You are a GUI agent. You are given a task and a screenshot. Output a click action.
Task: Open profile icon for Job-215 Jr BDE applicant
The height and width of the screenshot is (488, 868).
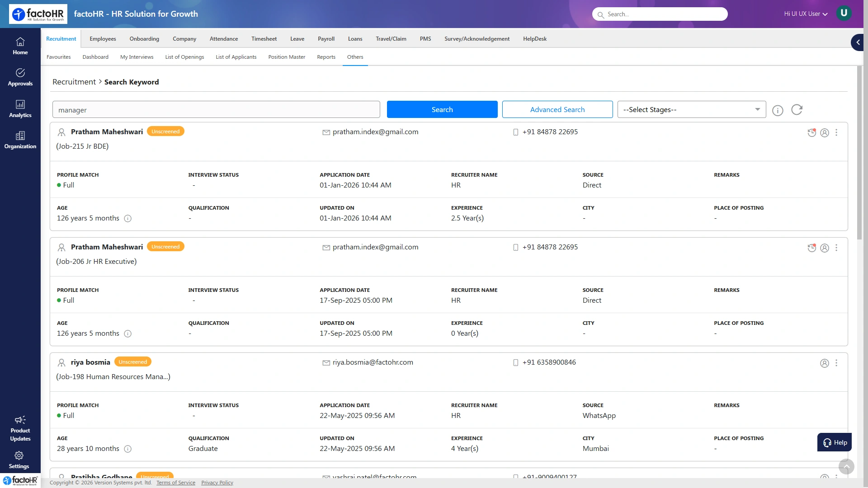[825, 133]
